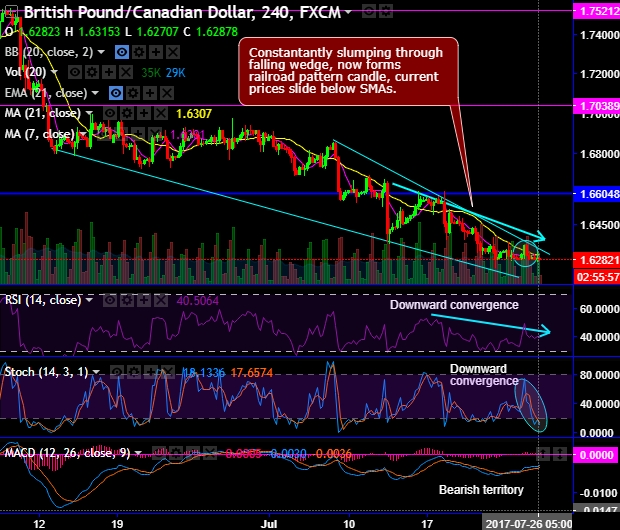The image size is (620, 530).
Task: Click the British Pound/Canadian Dollar, 240, FXCM title
Action: [182, 13]
